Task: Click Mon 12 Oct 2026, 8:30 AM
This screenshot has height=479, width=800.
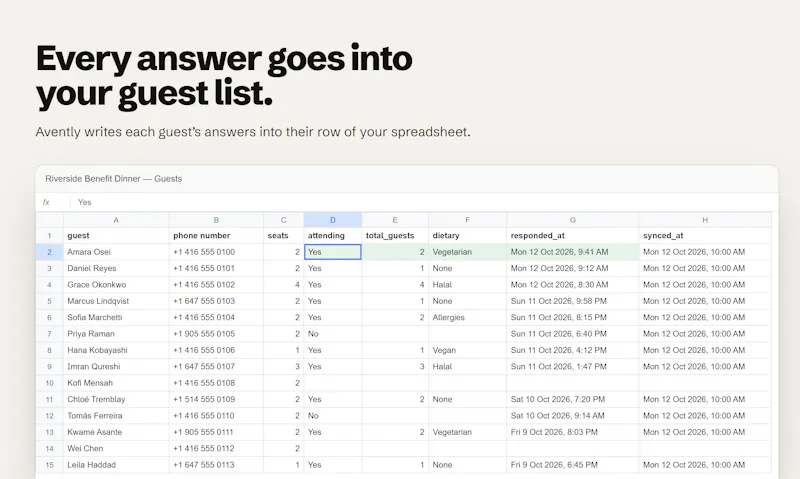Action: coord(573,285)
